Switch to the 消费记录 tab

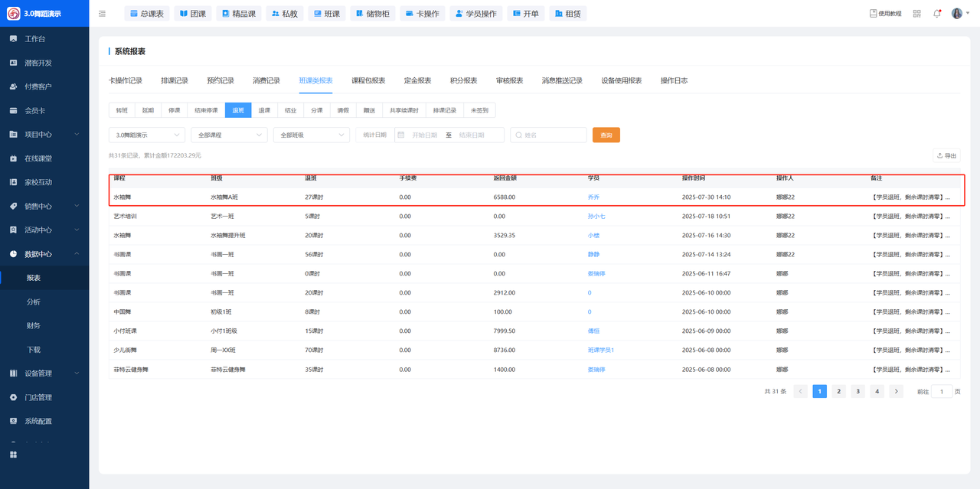(266, 80)
